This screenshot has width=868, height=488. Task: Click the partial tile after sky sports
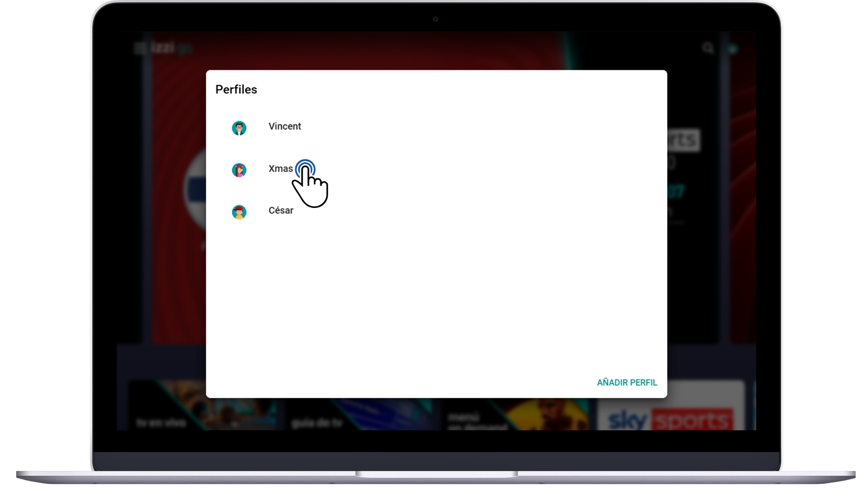coord(754,405)
